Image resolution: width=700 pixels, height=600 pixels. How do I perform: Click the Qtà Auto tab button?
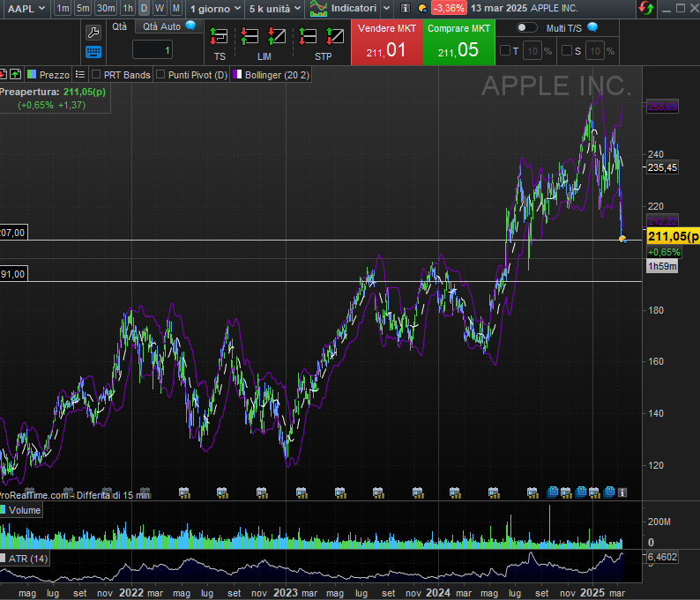pyautogui.click(x=168, y=26)
